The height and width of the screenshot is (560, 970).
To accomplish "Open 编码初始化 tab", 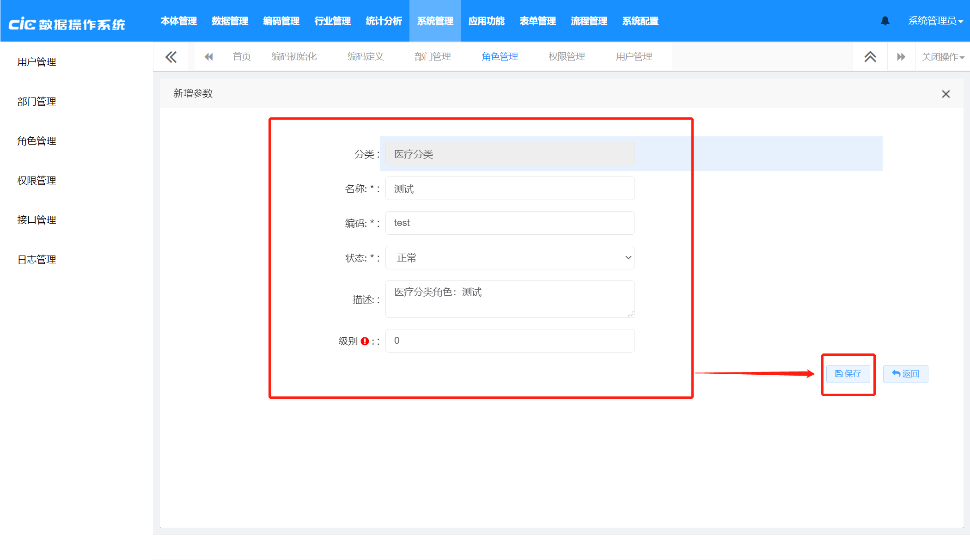I will tap(294, 57).
